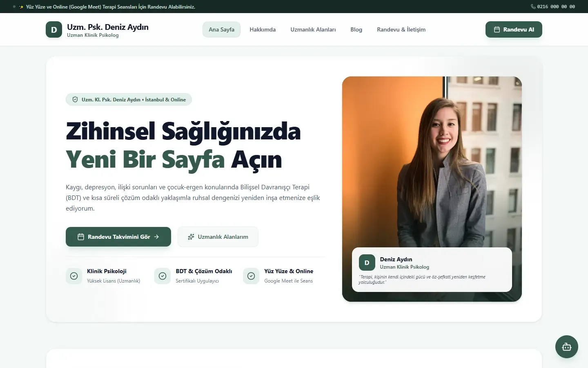The height and width of the screenshot is (368, 588).
Task: Click the Randevu Takvimini Gör button text
Action: pos(119,237)
